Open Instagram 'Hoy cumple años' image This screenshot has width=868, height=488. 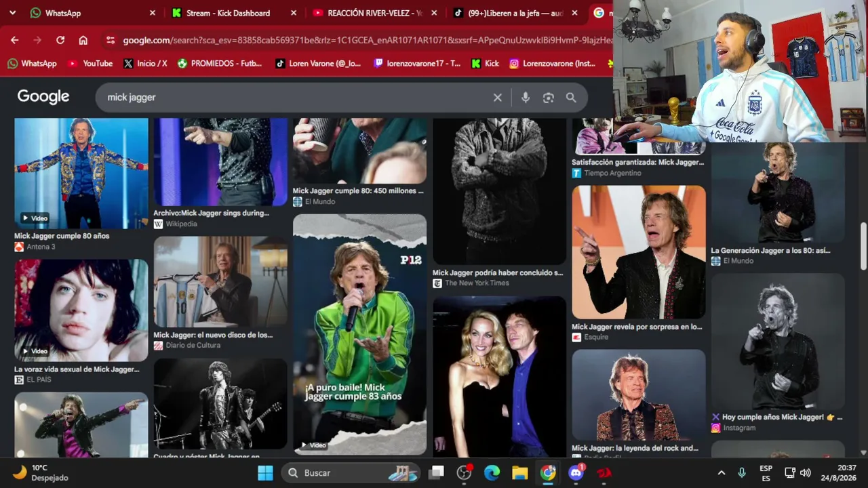click(x=778, y=342)
